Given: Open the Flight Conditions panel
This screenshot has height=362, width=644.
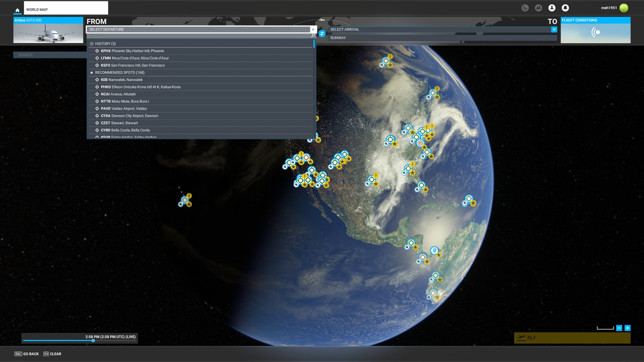Looking at the screenshot, I should pyautogui.click(x=595, y=30).
